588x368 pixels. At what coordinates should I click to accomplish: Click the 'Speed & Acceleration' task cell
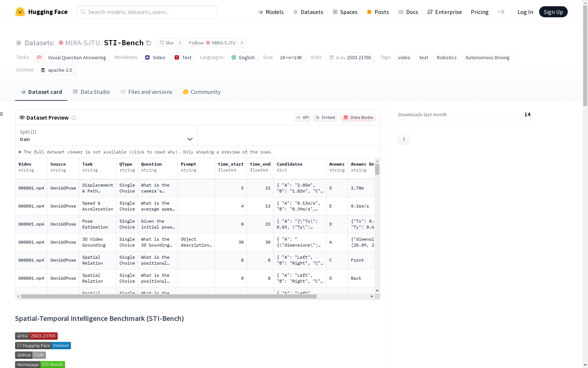pyautogui.click(x=98, y=206)
